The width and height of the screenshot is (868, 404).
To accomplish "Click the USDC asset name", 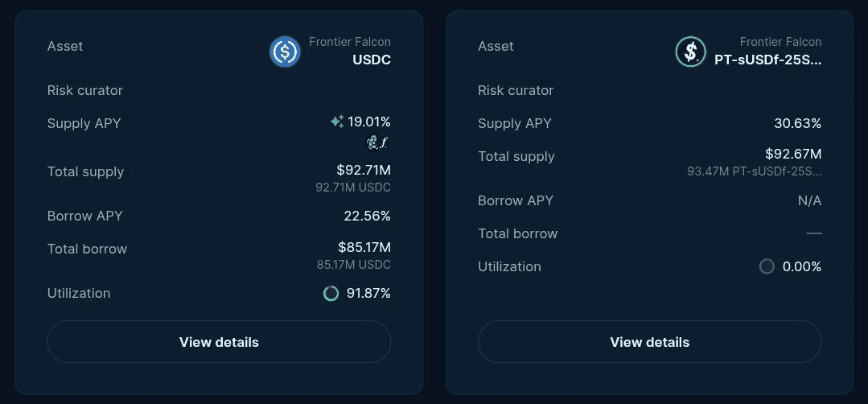I will click(x=372, y=60).
